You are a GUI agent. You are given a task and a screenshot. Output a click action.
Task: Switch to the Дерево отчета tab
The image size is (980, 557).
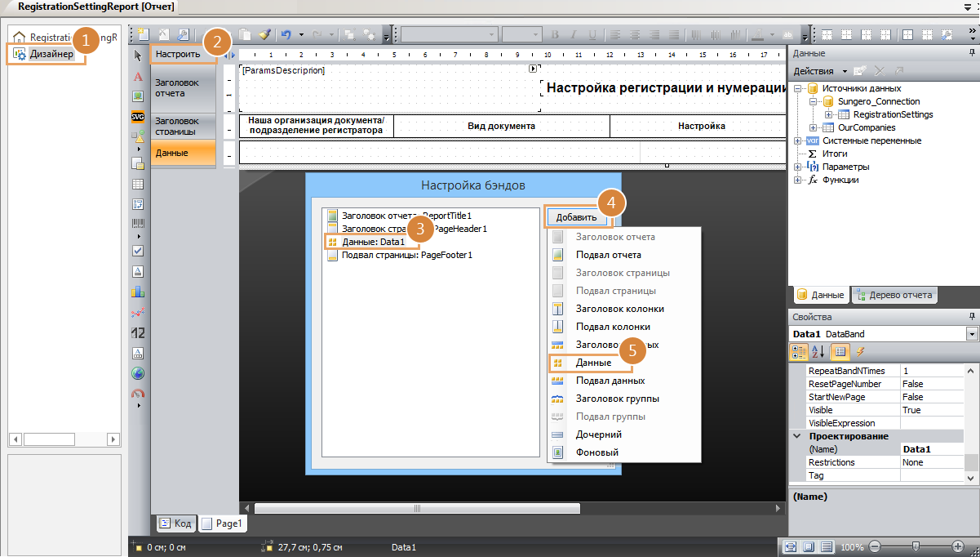[x=894, y=295]
